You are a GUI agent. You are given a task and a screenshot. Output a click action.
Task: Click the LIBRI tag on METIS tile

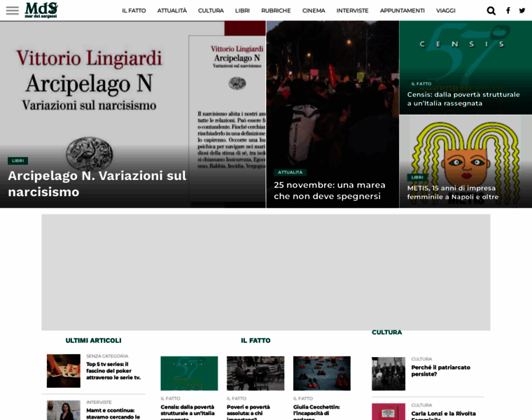pyautogui.click(x=417, y=177)
